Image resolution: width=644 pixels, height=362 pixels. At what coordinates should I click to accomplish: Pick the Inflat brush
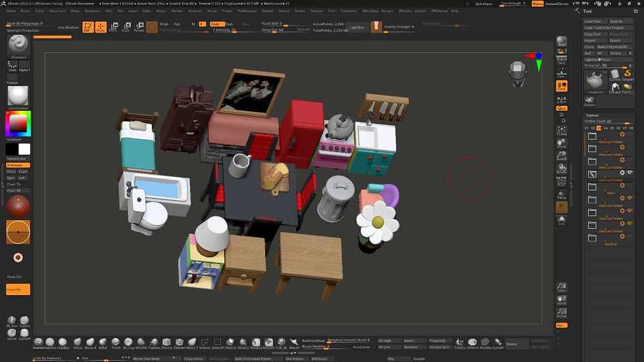(102, 343)
